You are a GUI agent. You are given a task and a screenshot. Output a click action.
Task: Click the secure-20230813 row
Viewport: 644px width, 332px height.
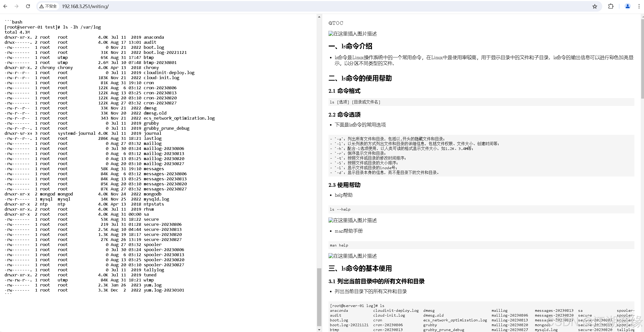(93, 229)
